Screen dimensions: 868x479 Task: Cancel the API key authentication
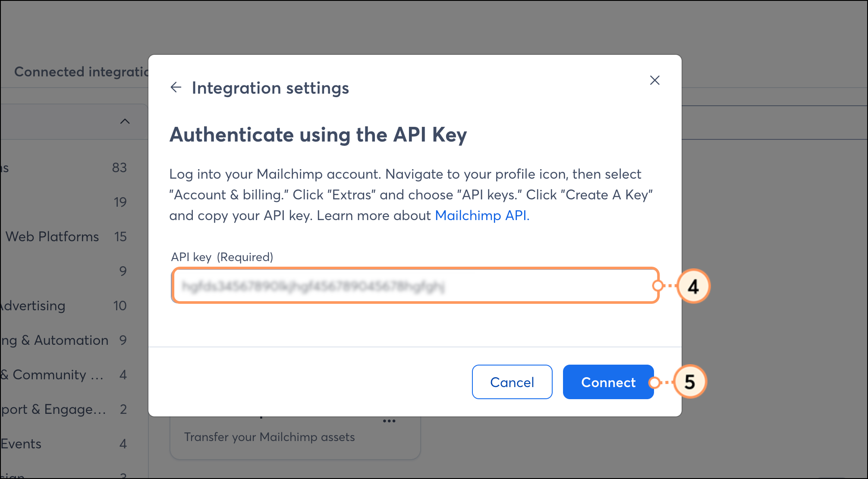point(512,382)
